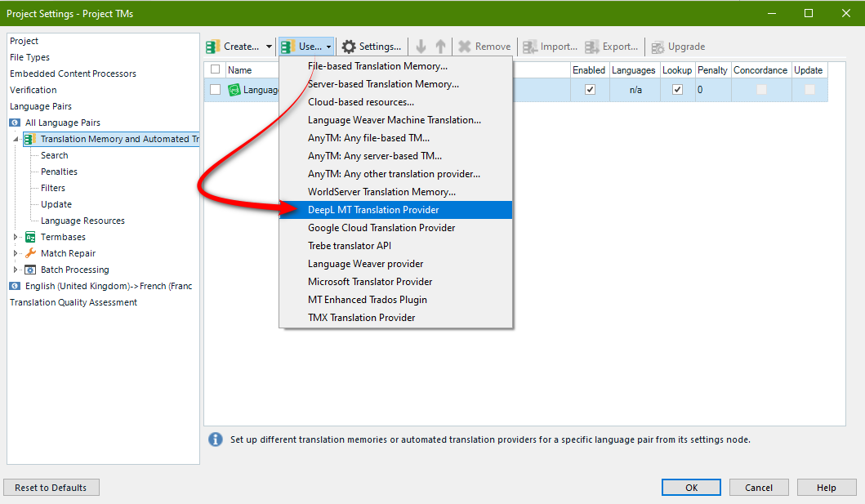Choose File-based Translation Memory option
This screenshot has height=504, width=865.
[x=396, y=66]
